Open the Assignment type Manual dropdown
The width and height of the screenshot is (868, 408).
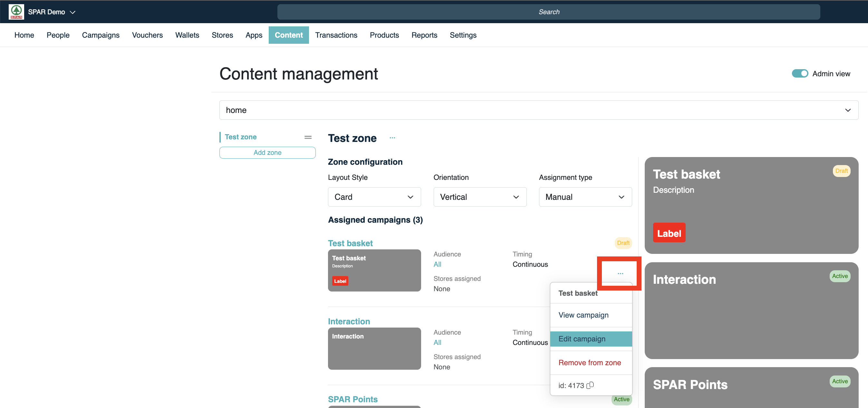[x=585, y=197]
